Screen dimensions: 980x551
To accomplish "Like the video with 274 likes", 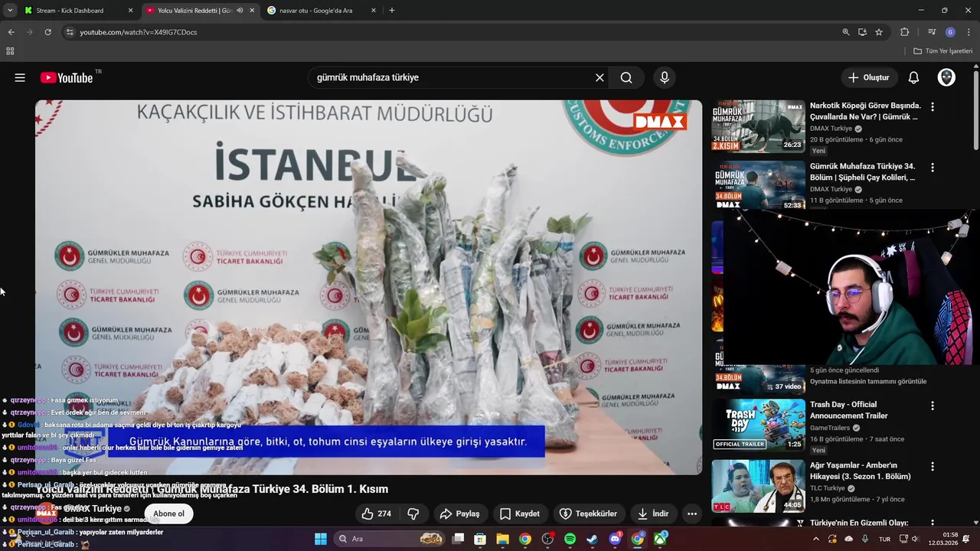I will (x=376, y=514).
